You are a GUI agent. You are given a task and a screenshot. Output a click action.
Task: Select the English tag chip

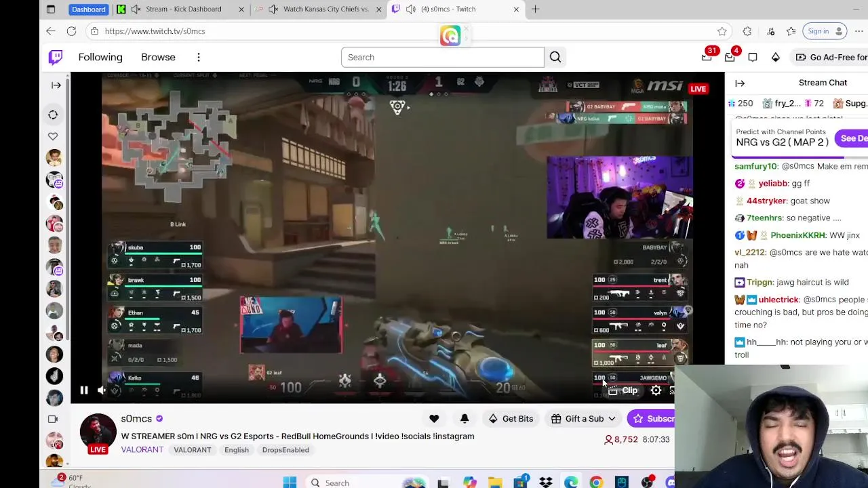237,450
